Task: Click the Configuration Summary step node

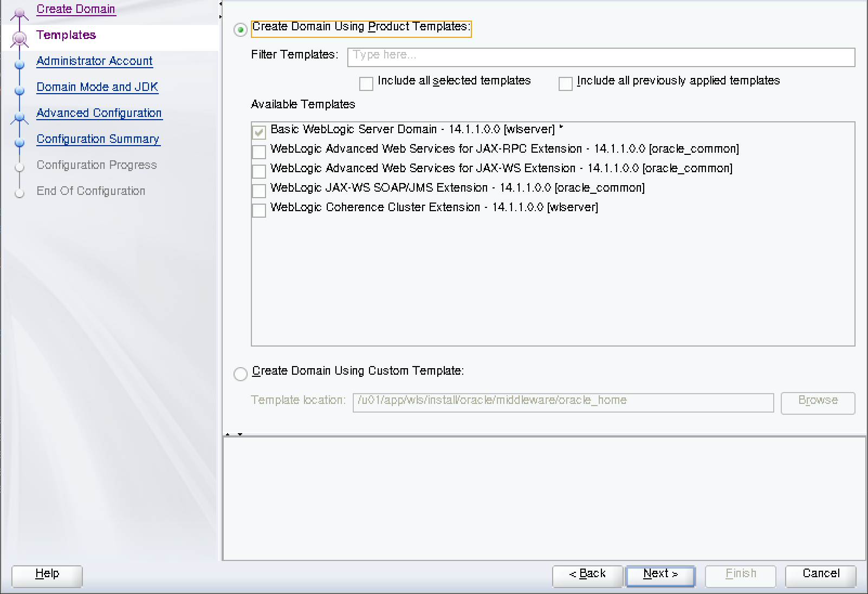Action: [x=20, y=142]
